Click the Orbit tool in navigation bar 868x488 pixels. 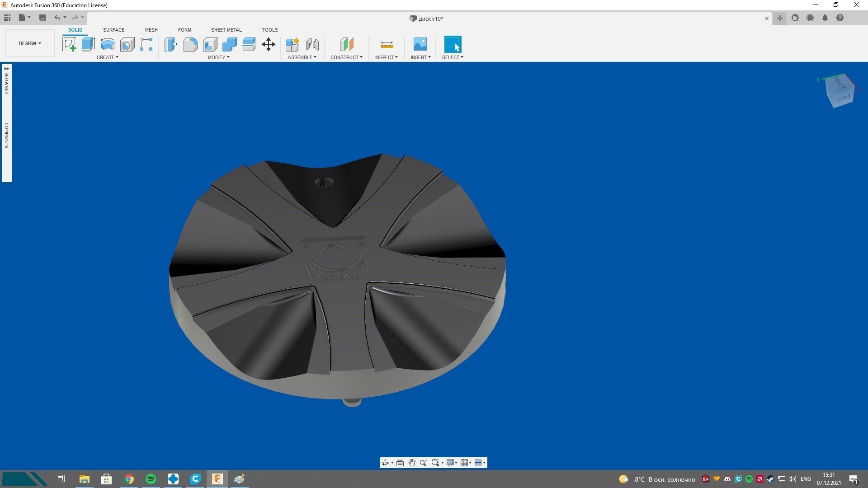(385, 463)
